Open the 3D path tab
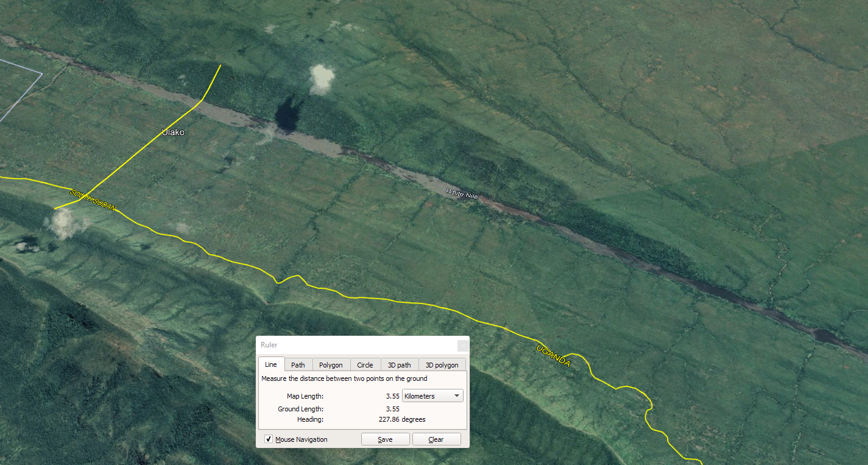This screenshot has height=465, width=868. [x=399, y=365]
